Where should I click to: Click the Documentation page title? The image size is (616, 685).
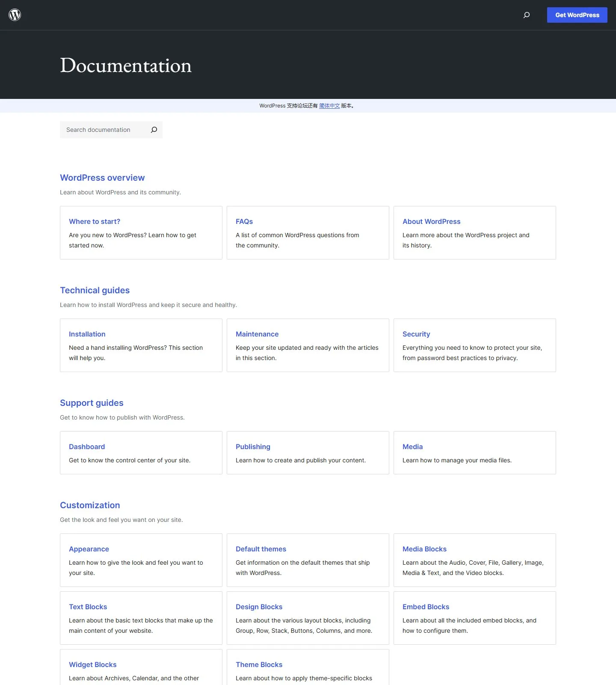[126, 66]
